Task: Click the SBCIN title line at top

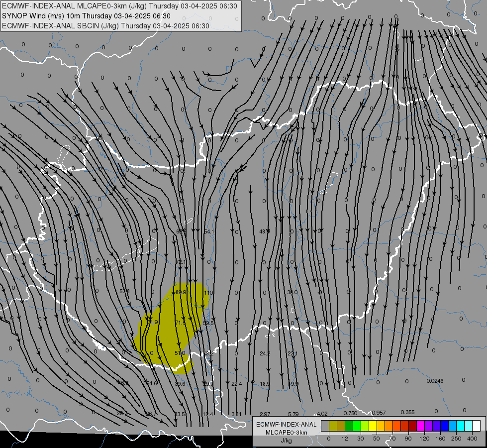Action: click(x=105, y=26)
